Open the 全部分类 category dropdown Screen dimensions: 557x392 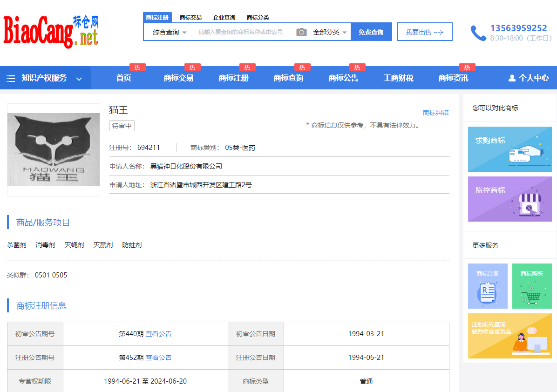(330, 32)
